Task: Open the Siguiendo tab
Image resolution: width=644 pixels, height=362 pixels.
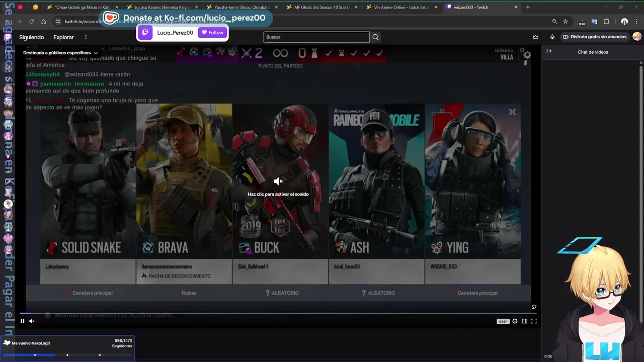Action: click(32, 37)
